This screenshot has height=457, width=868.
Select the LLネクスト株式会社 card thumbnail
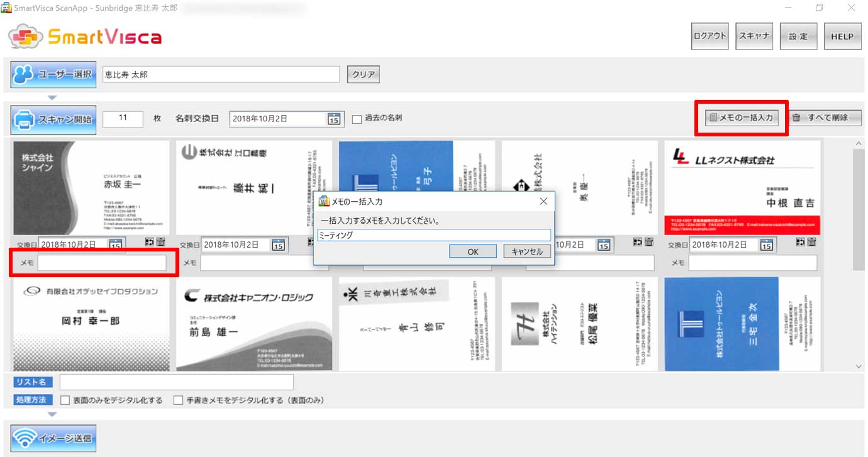pos(742,188)
